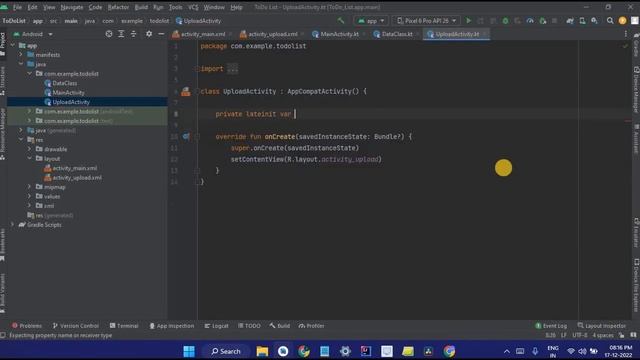This screenshot has width=640, height=360.
Task: Open the Build tool window
Action: (280, 326)
